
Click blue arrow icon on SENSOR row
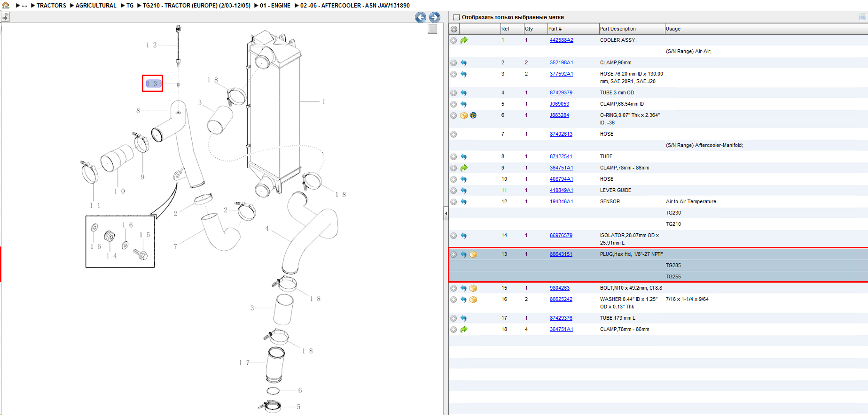coord(464,202)
